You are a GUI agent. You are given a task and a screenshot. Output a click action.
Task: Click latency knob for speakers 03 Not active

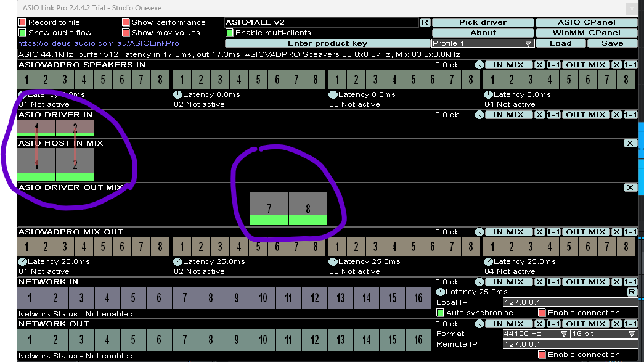[333, 94]
